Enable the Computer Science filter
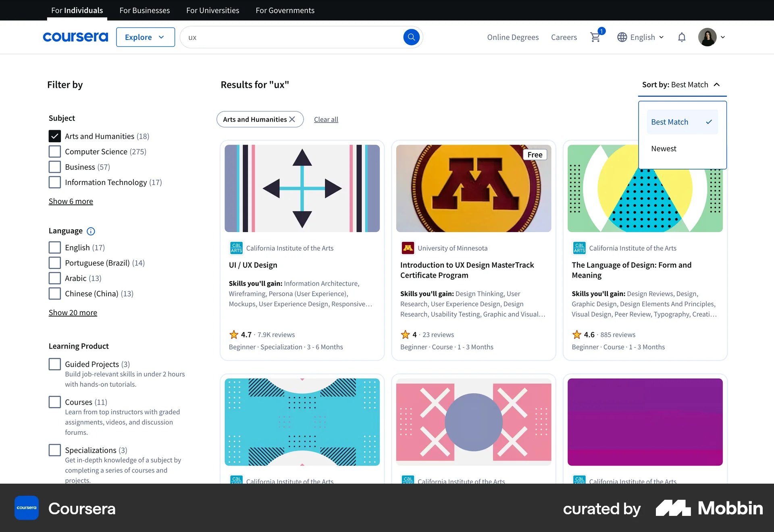Image resolution: width=774 pixels, height=532 pixels. click(54, 151)
